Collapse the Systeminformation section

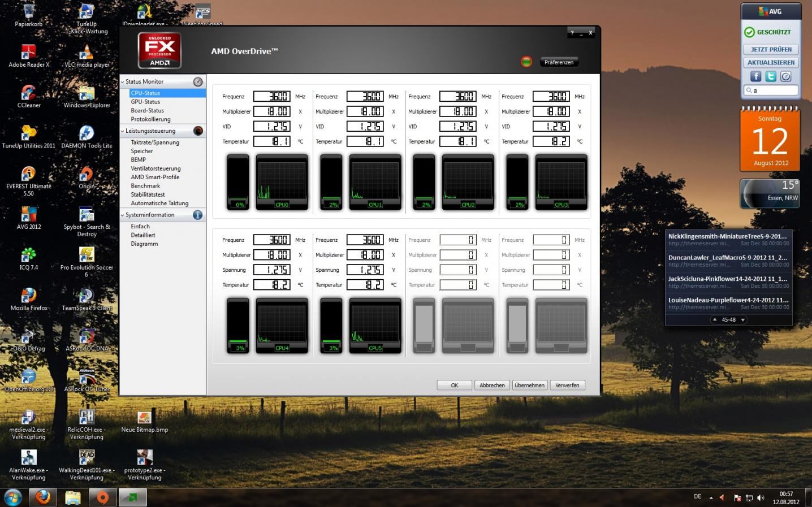coord(123,215)
